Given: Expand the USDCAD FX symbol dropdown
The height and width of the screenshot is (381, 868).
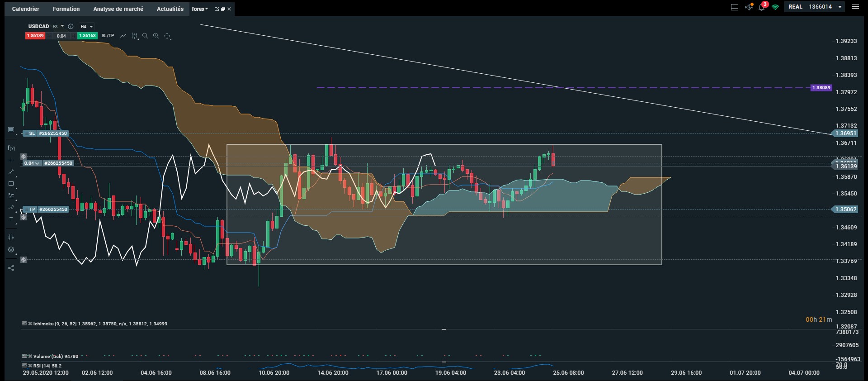Looking at the screenshot, I should 62,26.
